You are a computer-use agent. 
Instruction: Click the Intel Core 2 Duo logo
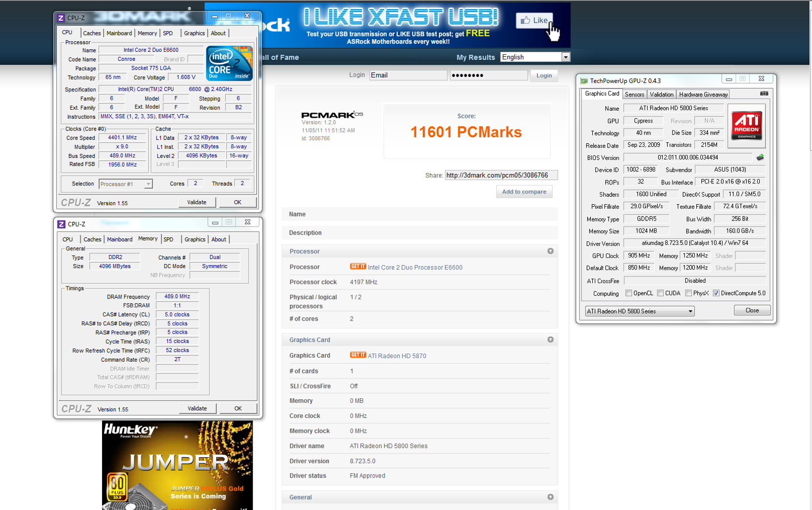pos(229,63)
